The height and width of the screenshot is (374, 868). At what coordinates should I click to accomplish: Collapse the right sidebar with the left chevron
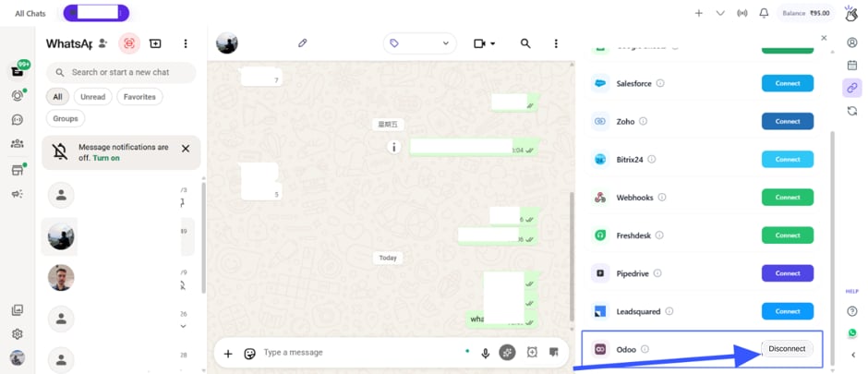point(852,356)
